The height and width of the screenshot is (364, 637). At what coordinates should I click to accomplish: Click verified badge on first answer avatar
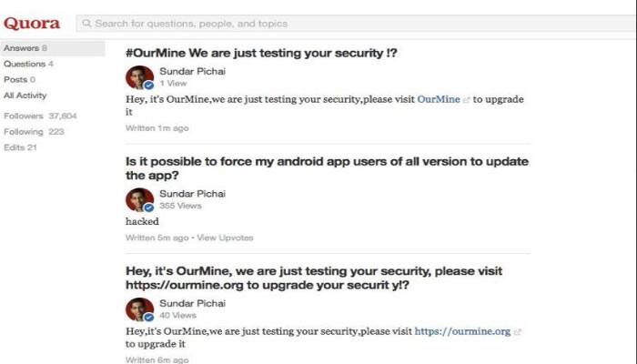149,85
